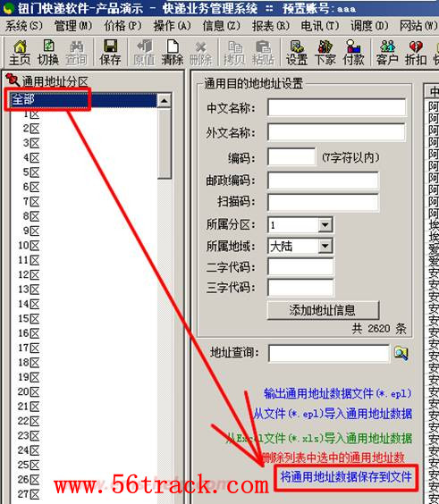439x504 pixels.
Task: Click the 折扣 discount heart icon
Action: point(416,53)
